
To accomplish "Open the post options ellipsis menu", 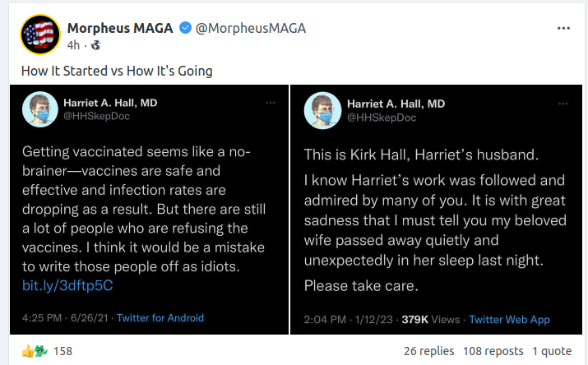I will point(563,28).
